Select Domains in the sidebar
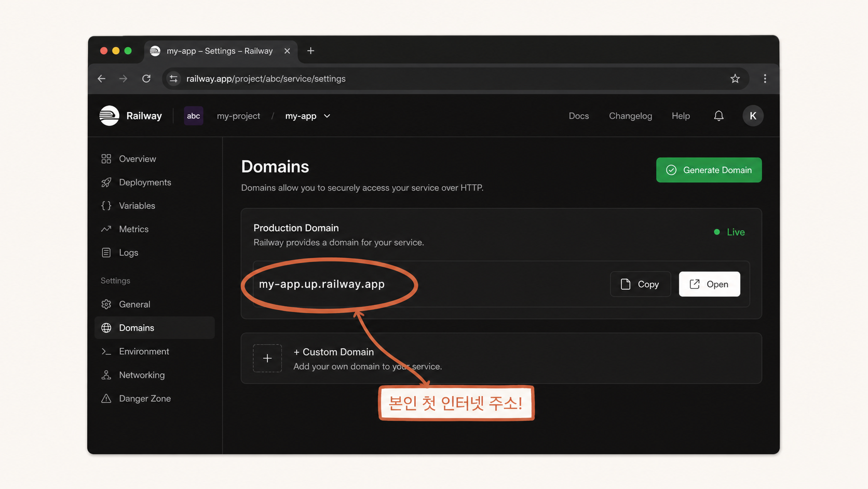 point(155,328)
